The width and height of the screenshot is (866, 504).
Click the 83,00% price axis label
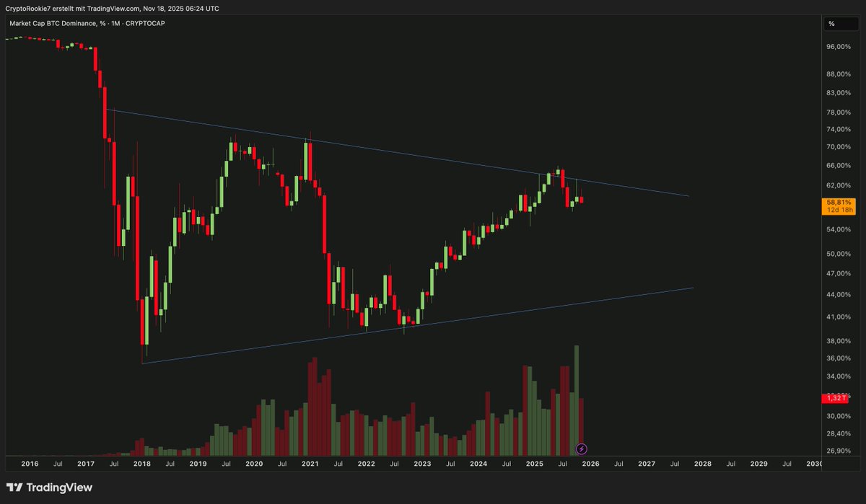(x=839, y=93)
